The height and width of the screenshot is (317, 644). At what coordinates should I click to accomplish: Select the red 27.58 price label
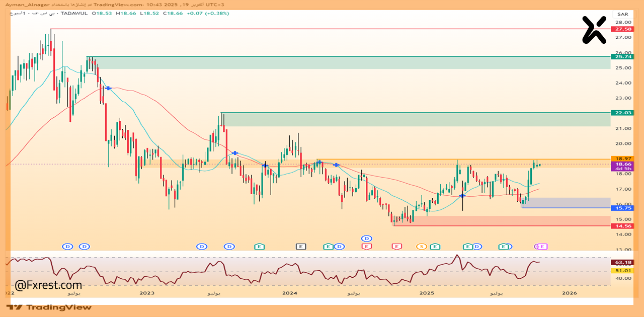621,29
